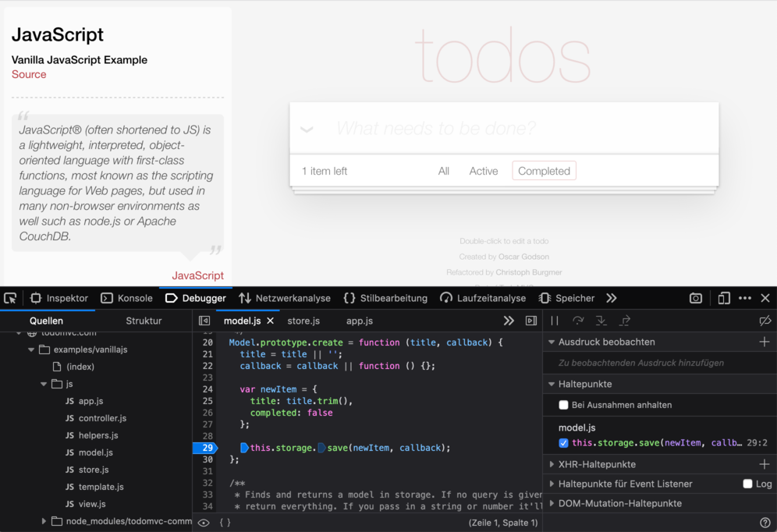Remove breakpoint marker on line 29
777x532 pixels.
[x=204, y=448]
